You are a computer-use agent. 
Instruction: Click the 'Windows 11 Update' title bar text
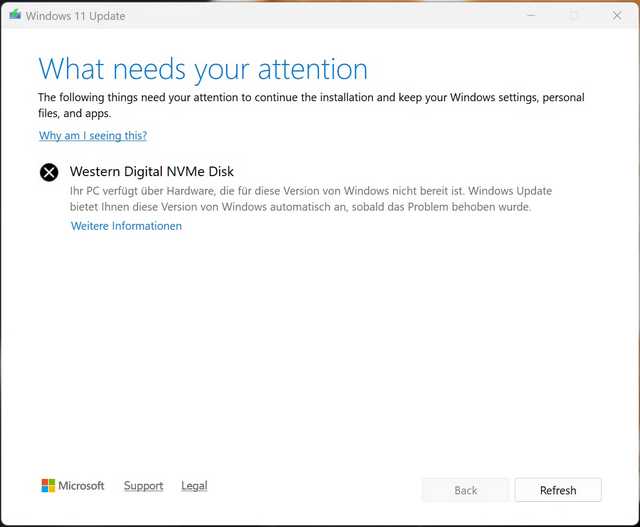76,16
